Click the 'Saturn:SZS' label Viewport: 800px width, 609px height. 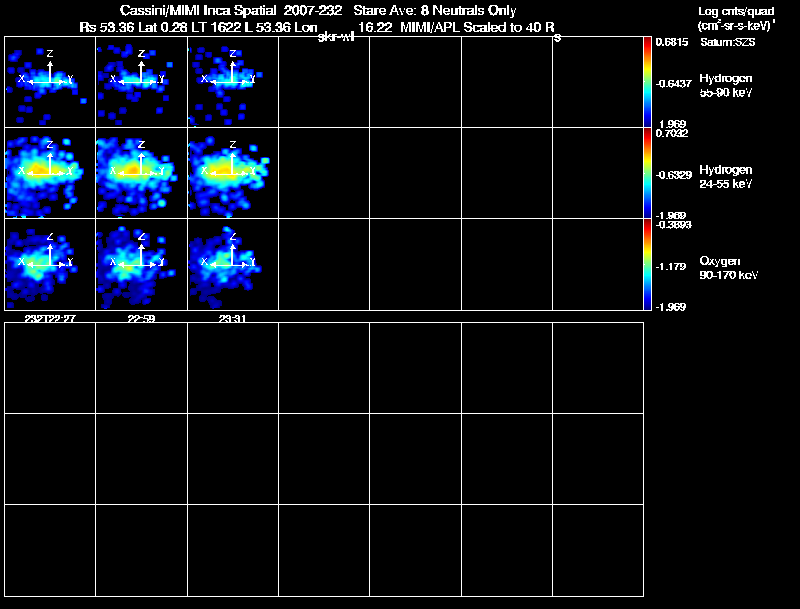pos(728,42)
